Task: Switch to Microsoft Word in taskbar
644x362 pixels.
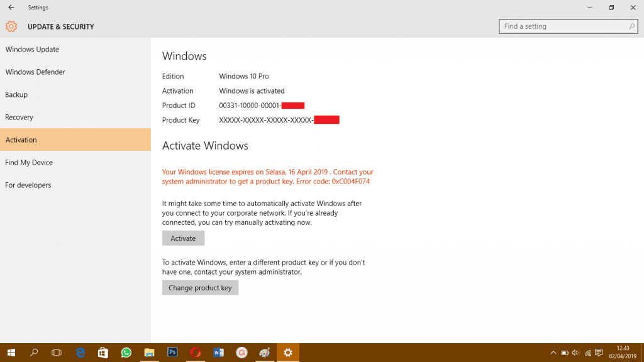Action: click(x=218, y=353)
